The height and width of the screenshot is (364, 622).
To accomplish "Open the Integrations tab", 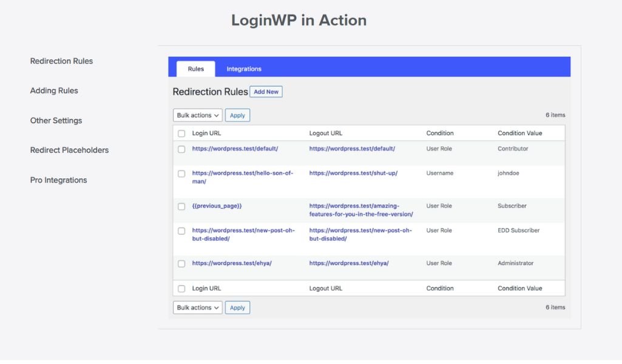I will [244, 69].
